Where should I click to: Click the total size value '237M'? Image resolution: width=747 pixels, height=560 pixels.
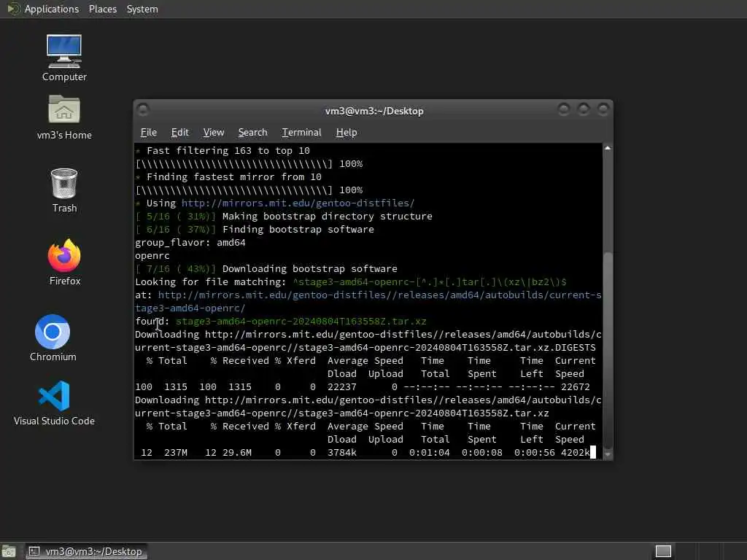[x=176, y=452]
